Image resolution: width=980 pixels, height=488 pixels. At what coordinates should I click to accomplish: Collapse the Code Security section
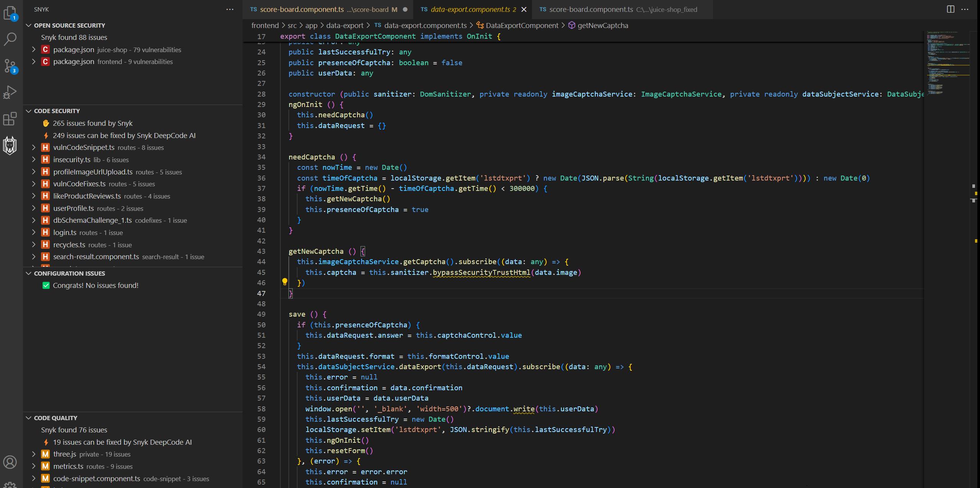[29, 111]
